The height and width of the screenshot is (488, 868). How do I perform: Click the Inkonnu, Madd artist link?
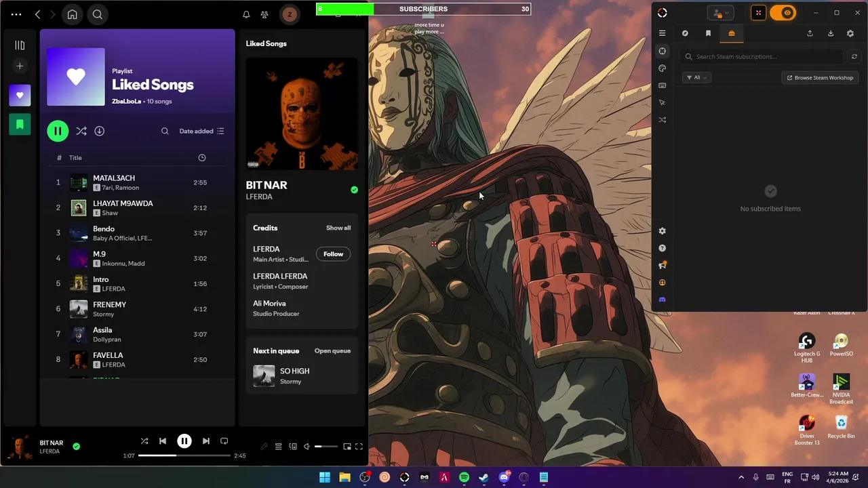[x=123, y=264]
